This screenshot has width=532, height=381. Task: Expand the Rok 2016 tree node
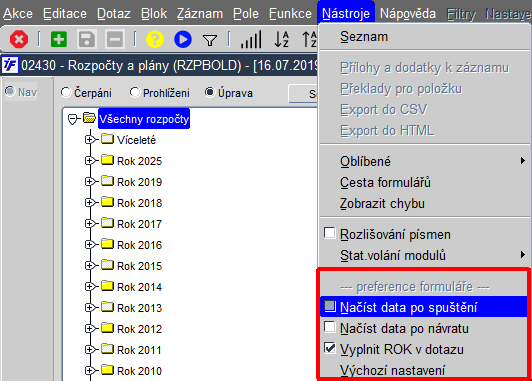[x=90, y=245]
